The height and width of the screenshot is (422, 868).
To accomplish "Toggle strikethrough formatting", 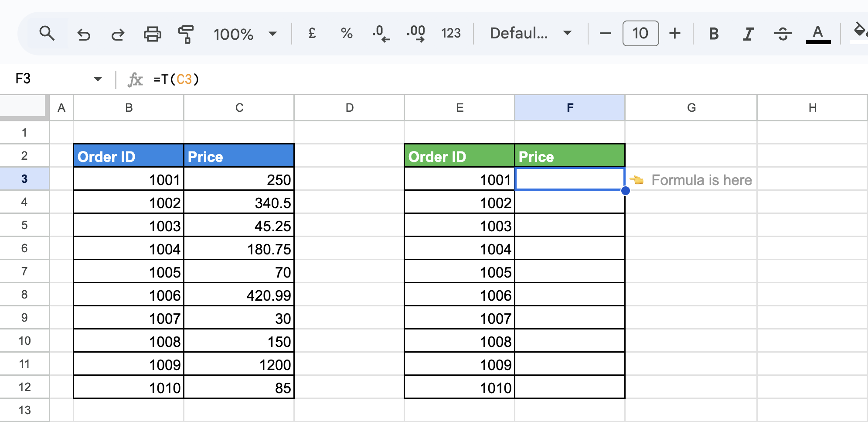I will [x=783, y=34].
